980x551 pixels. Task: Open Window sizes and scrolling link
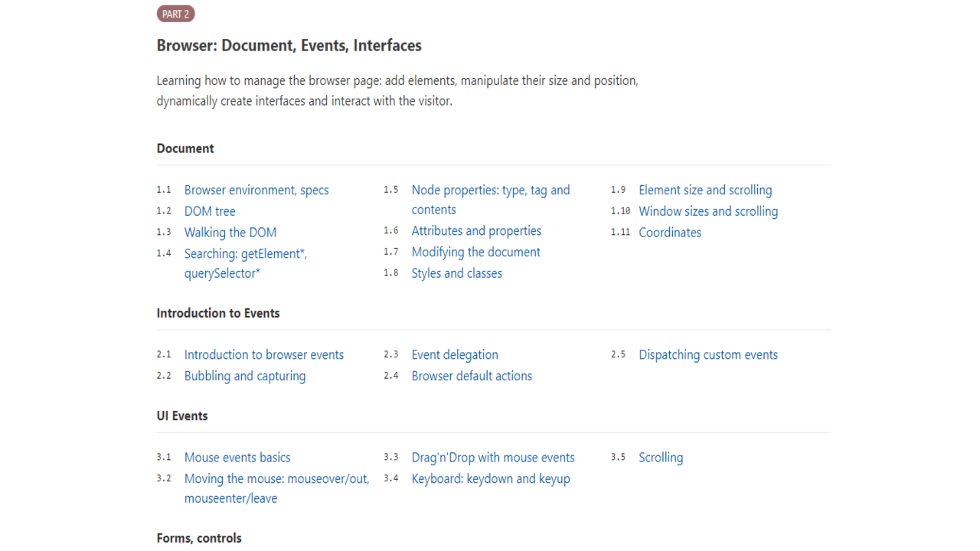pos(708,211)
